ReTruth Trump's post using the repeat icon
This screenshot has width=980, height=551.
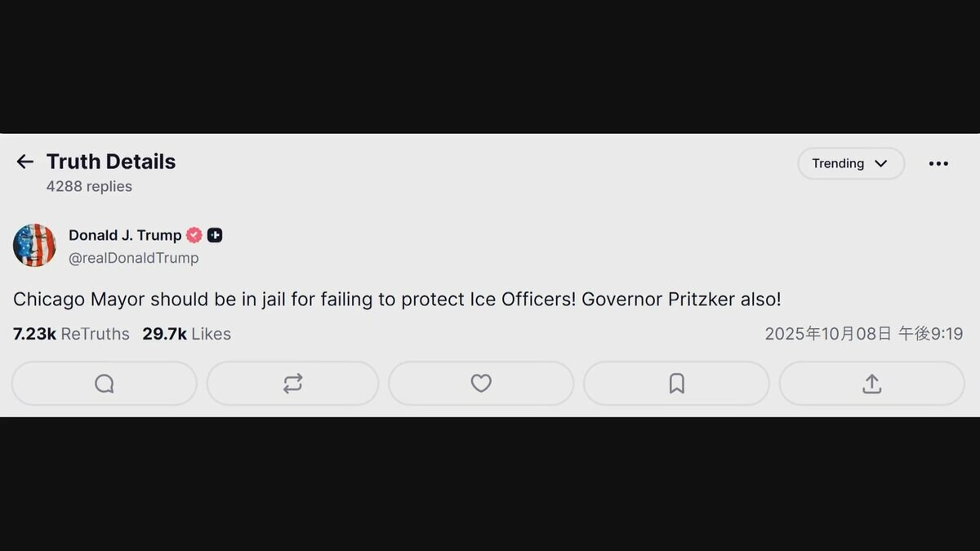pyautogui.click(x=292, y=383)
